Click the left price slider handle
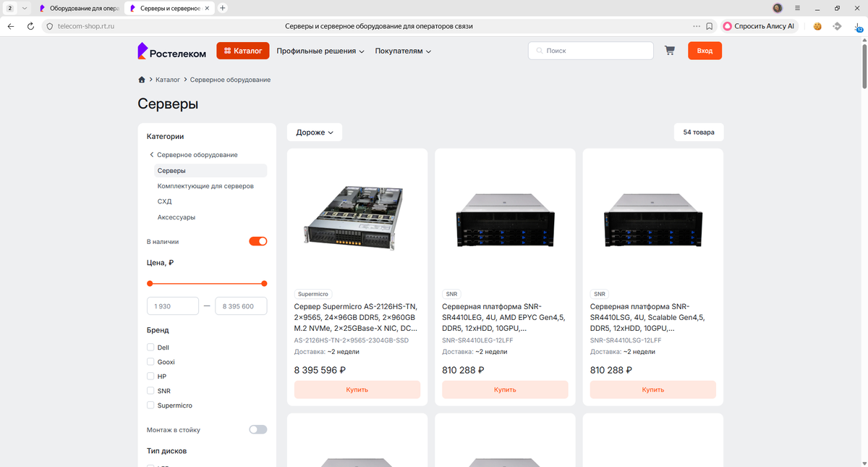The width and height of the screenshot is (868, 467). point(150,283)
